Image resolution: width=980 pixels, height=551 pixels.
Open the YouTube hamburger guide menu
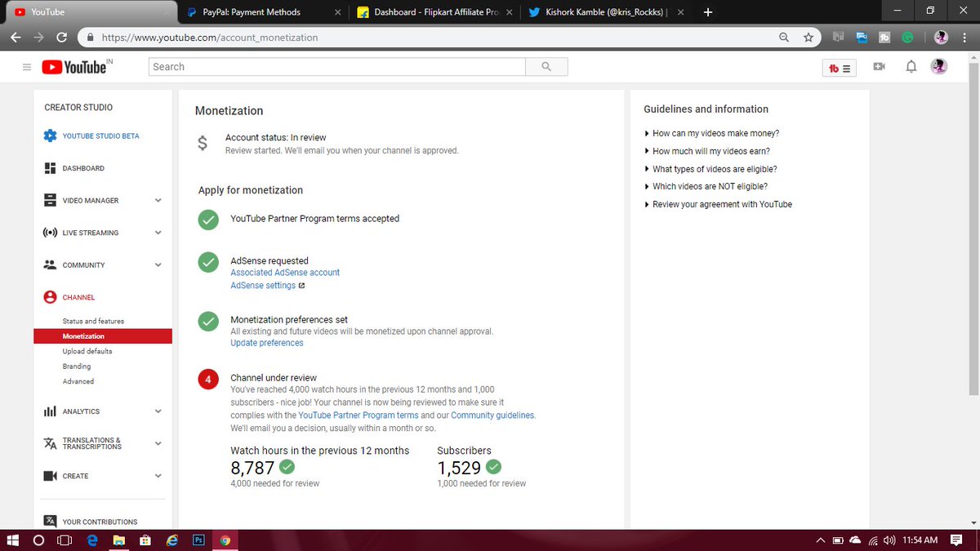[27, 67]
